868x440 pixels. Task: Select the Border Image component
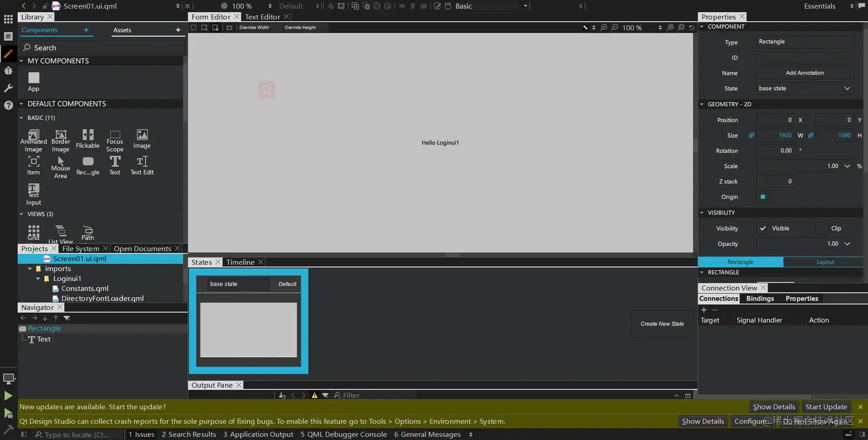click(61, 141)
